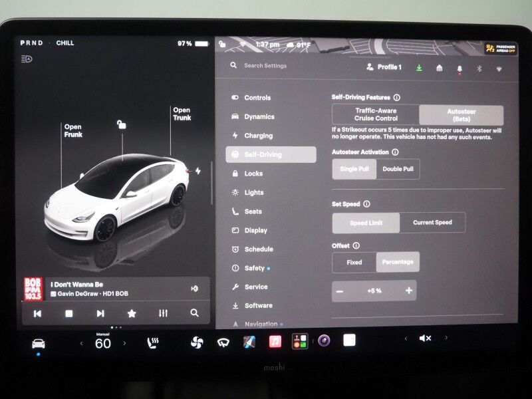532x399 pixels.
Task: Skip to next track
Action: pos(100,313)
